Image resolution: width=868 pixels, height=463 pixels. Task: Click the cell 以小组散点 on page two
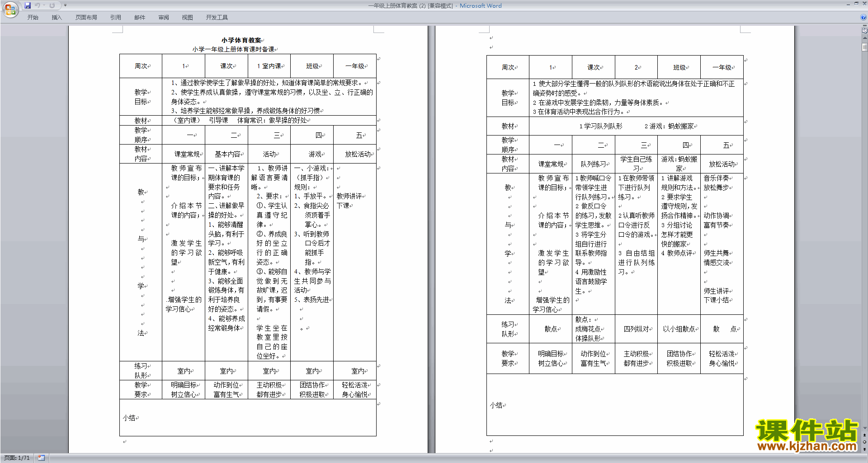pos(679,329)
